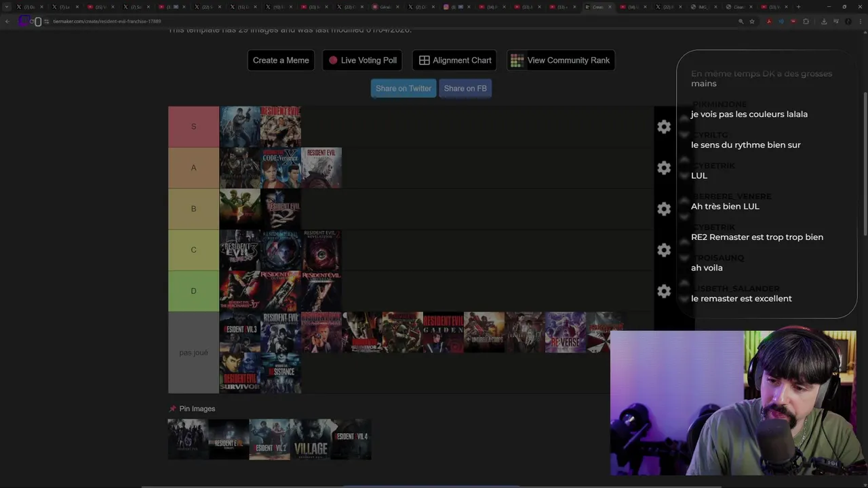Select the Resident Evil 3 Nemesis cover in tier C
This screenshot has width=868, height=488.
pos(240,250)
